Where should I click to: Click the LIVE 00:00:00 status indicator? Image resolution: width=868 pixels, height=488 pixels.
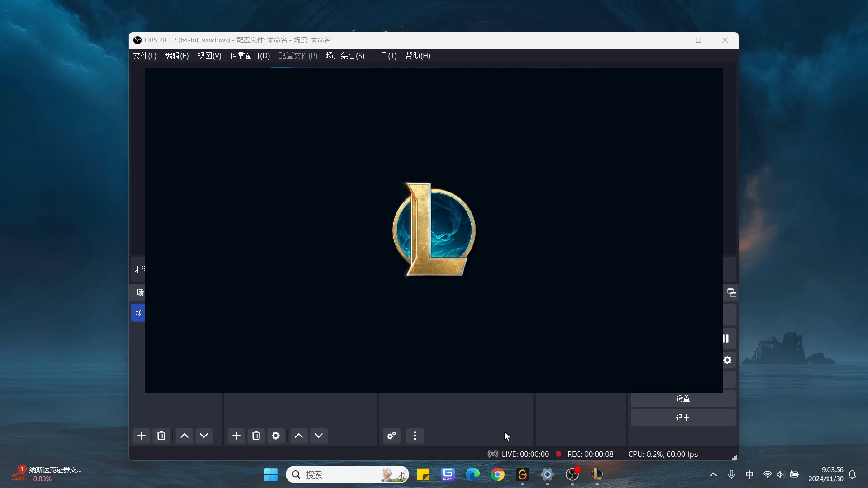(x=518, y=454)
